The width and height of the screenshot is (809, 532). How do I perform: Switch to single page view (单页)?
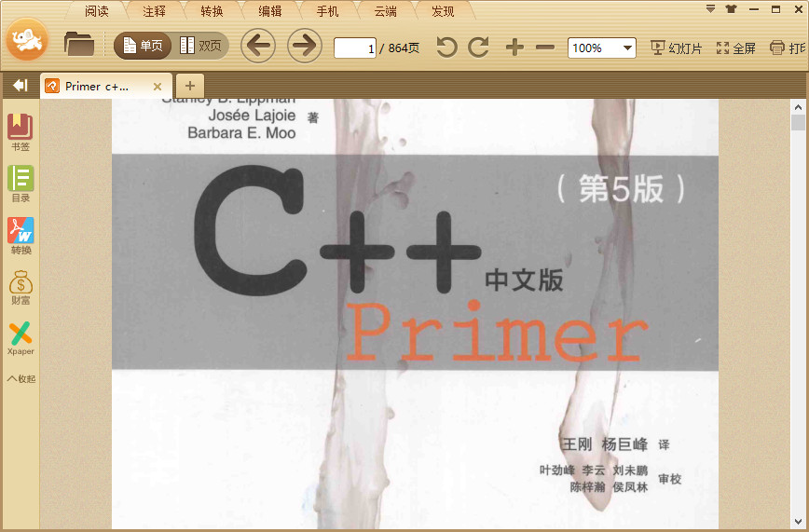pos(143,46)
